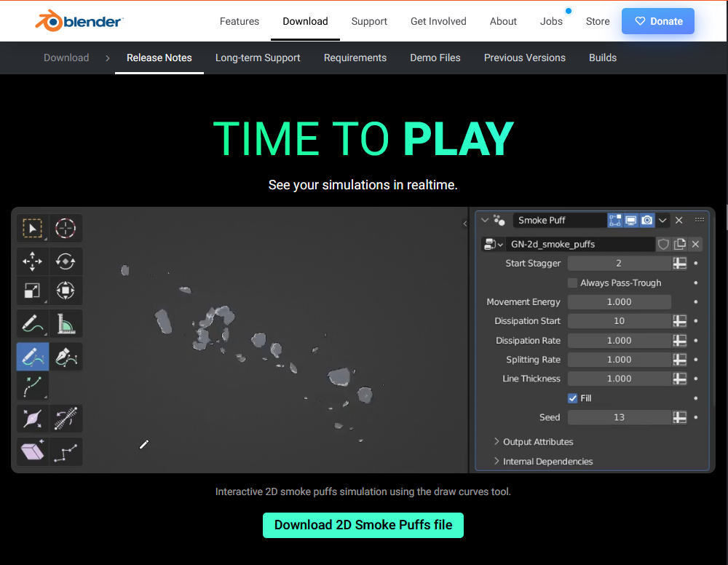Image resolution: width=728 pixels, height=565 pixels.
Task: Open Previous Versions tab
Action: point(525,58)
